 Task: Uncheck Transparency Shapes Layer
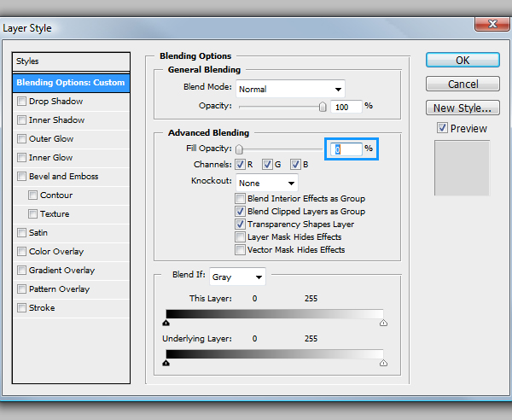pyautogui.click(x=240, y=224)
